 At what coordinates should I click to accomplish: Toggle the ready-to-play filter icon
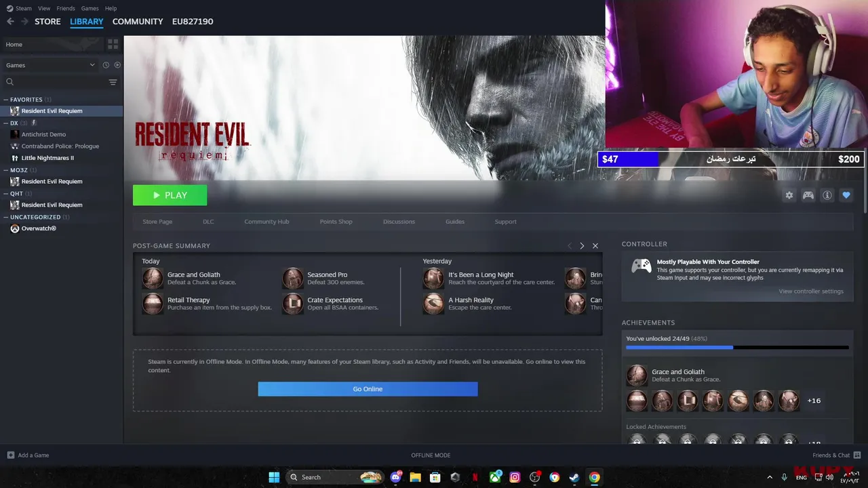117,65
